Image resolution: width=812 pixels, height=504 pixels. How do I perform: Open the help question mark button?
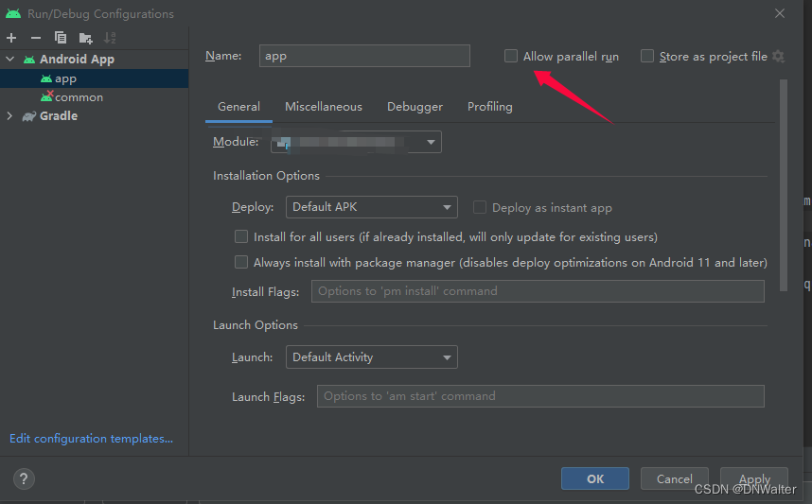(x=24, y=478)
